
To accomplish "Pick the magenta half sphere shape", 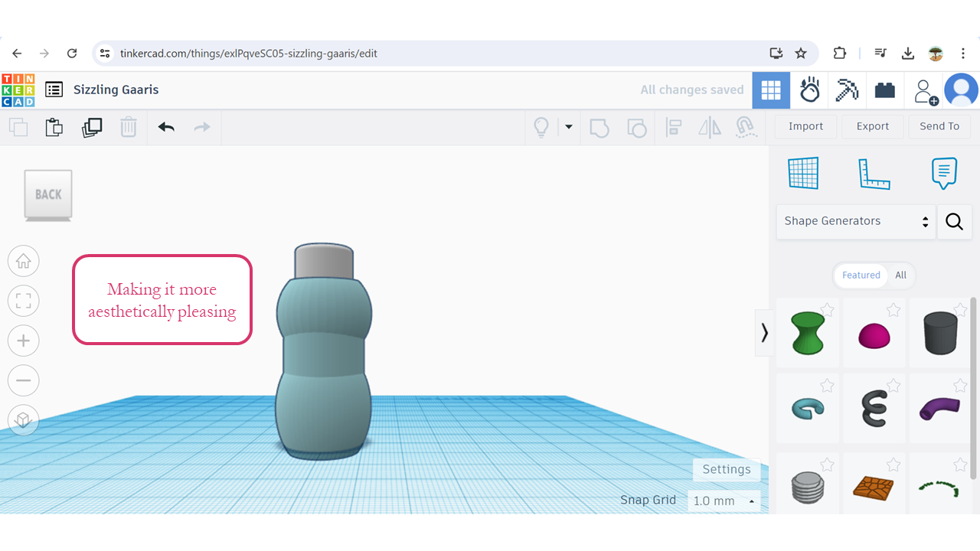I will 874,336.
